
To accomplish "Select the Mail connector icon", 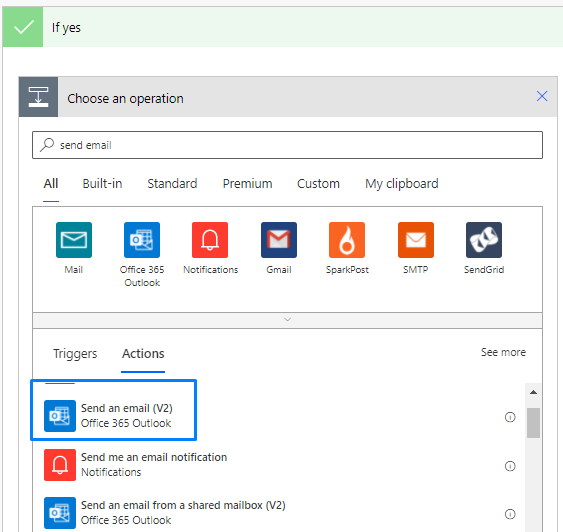I will [74, 240].
